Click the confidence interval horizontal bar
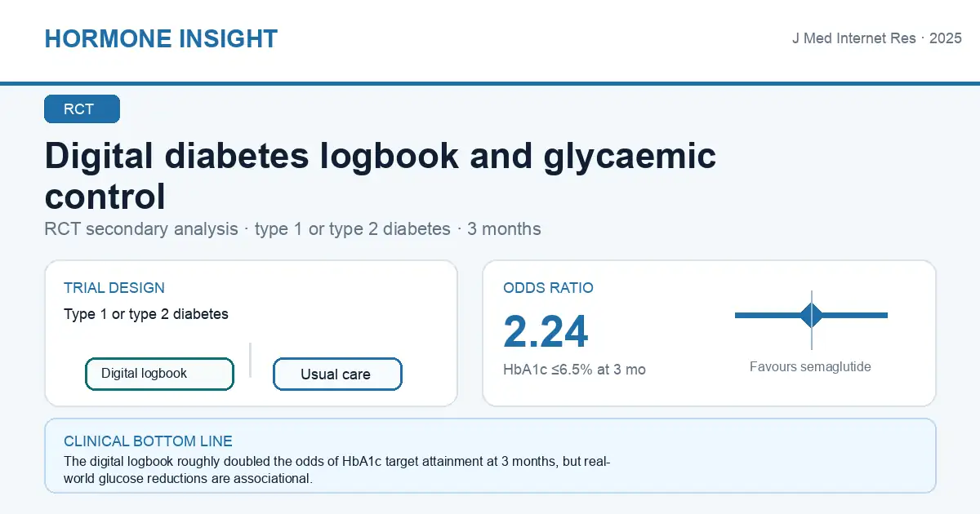The width and height of the screenshot is (980, 514). (x=811, y=315)
